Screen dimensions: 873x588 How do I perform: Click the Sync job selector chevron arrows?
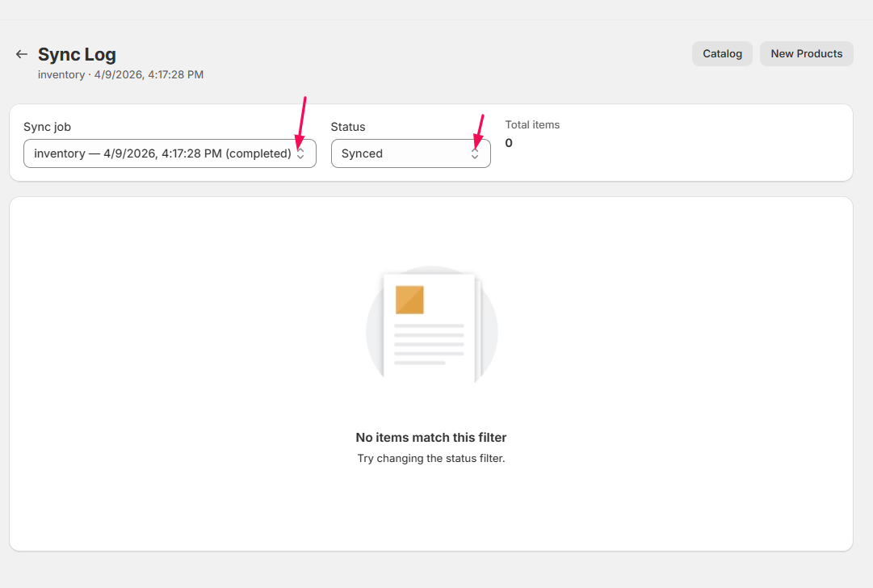(x=300, y=153)
